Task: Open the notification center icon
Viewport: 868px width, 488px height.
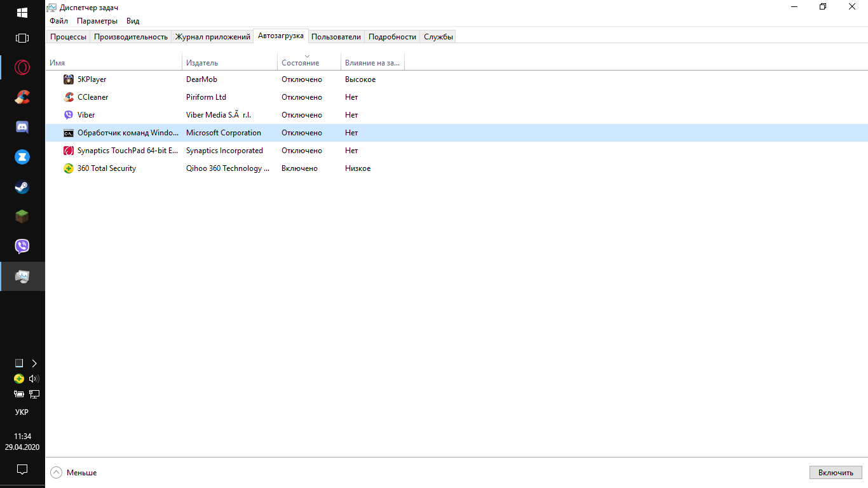Action: (22, 470)
